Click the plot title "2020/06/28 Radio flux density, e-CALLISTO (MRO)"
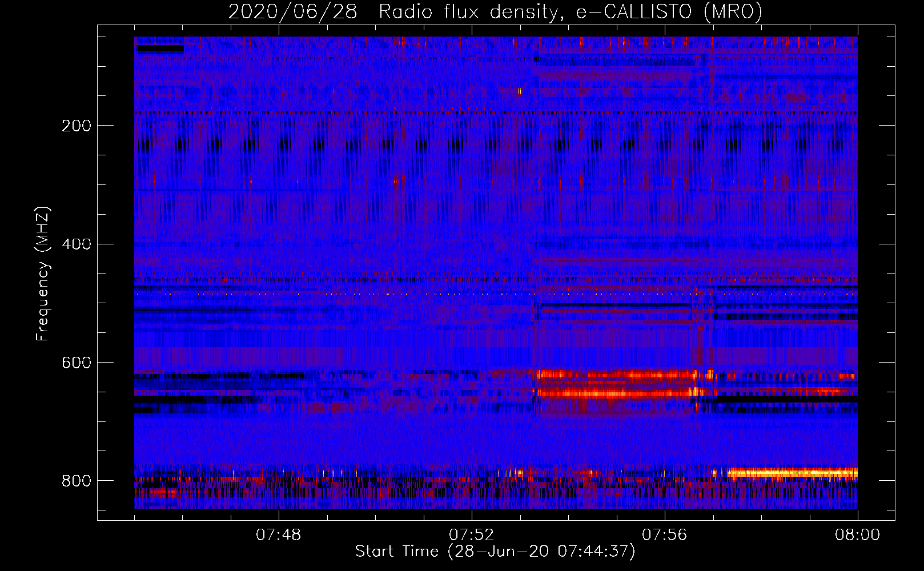Image resolution: width=924 pixels, height=571 pixels. [495, 11]
